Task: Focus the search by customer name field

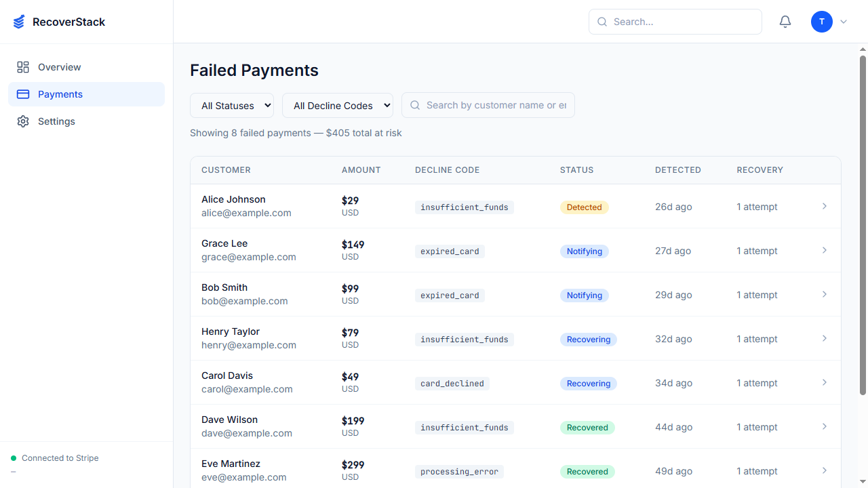Action: [x=488, y=105]
